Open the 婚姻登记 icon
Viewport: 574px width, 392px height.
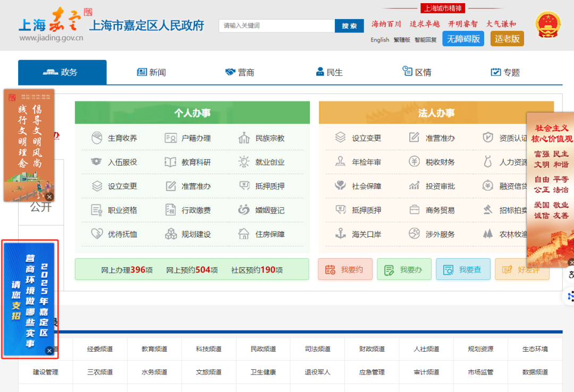tap(244, 210)
